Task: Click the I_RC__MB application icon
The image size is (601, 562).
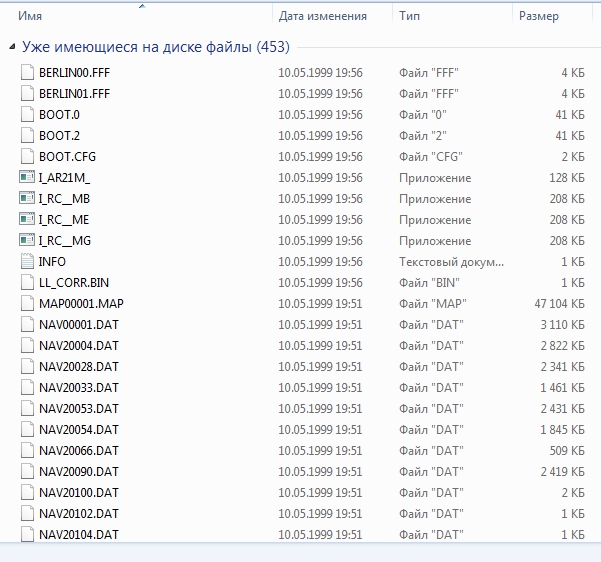Action: click(x=27, y=199)
